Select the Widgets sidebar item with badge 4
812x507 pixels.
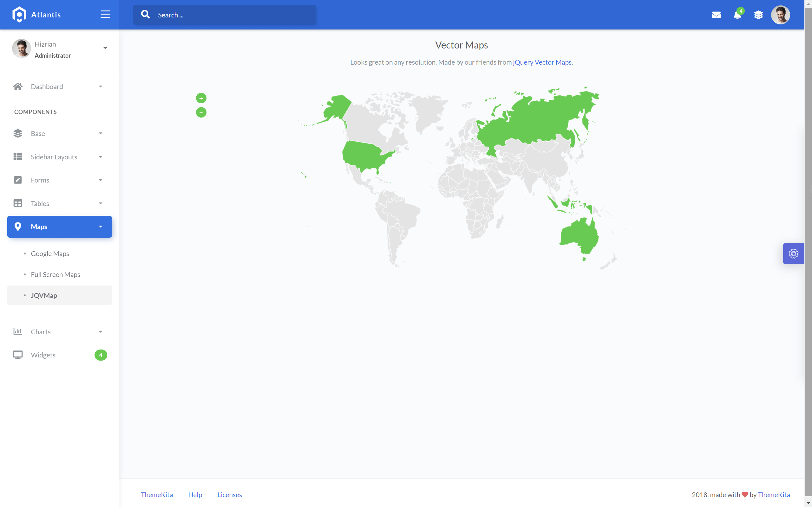[x=43, y=355]
